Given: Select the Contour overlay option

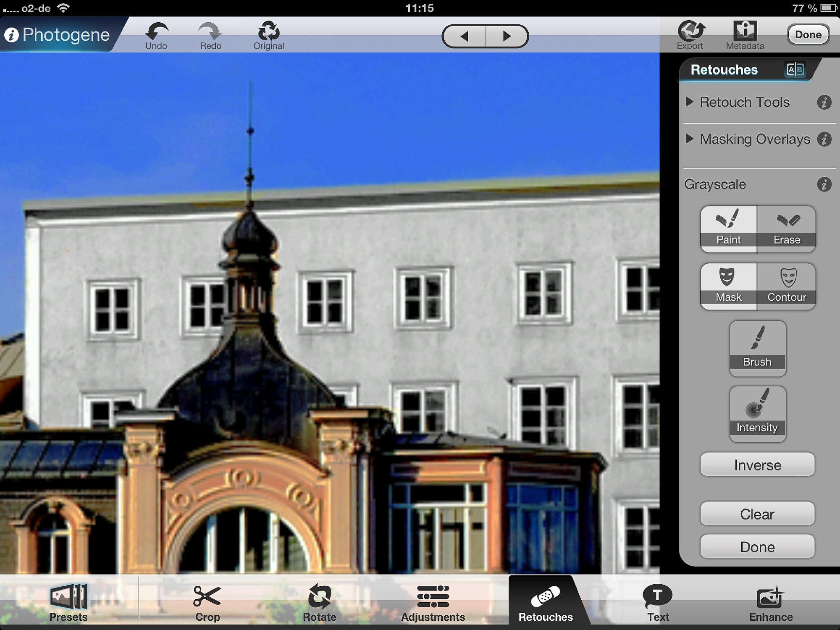Looking at the screenshot, I should [787, 286].
